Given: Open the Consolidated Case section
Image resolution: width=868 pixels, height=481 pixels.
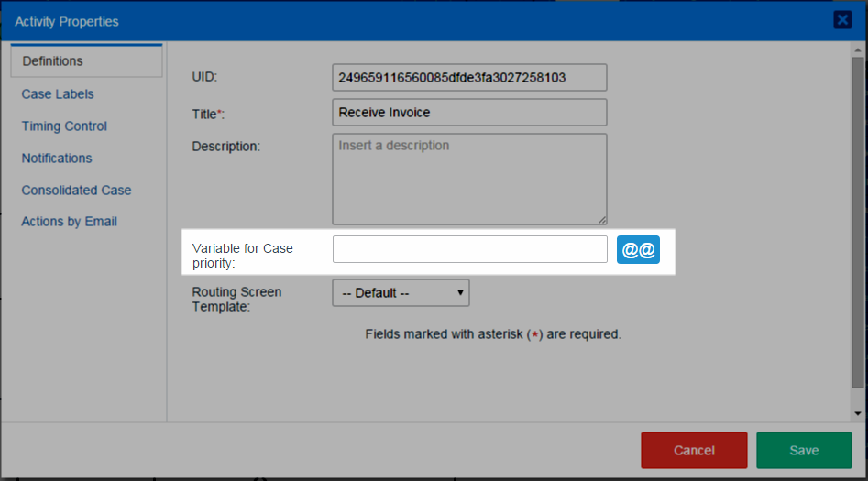Looking at the screenshot, I should [x=76, y=191].
